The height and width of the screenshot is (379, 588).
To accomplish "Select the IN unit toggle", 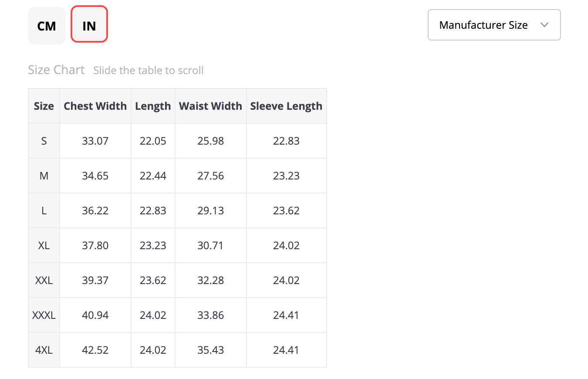I will click(x=89, y=26).
